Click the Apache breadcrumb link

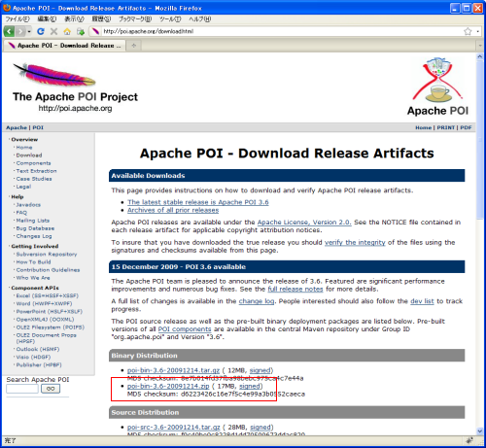tap(17, 127)
